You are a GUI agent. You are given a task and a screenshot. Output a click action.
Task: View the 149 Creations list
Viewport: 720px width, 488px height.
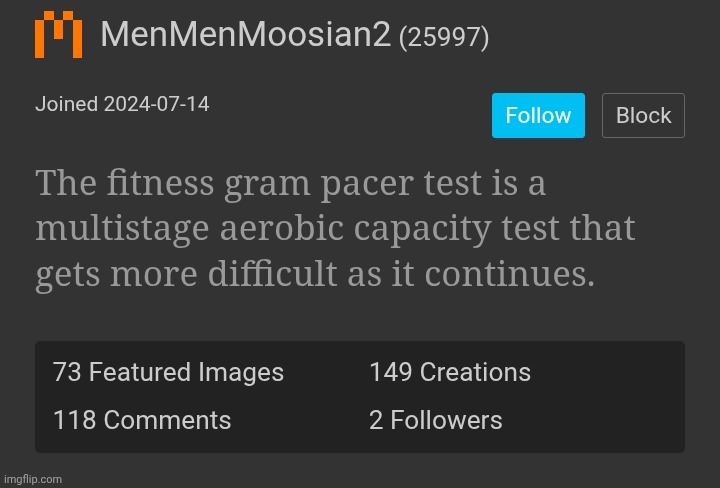(x=449, y=373)
